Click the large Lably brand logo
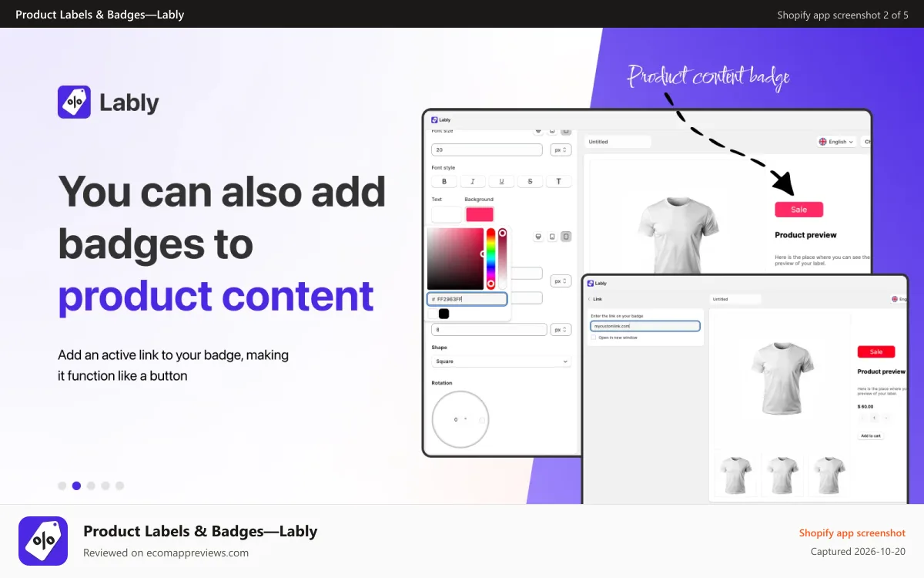924x578 pixels. pos(109,102)
